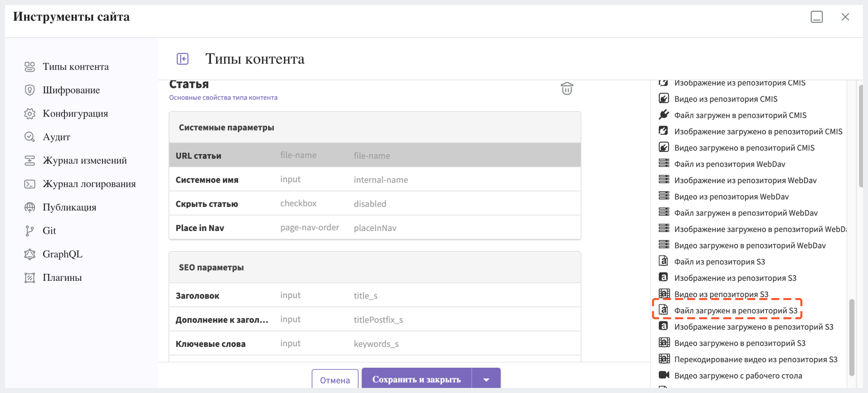
Task: Select the Системное имя field row
Action: [x=375, y=179]
